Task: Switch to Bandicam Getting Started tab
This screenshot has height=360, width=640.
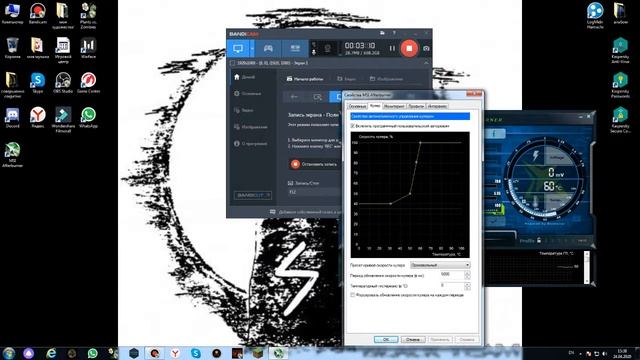Action: coord(304,79)
